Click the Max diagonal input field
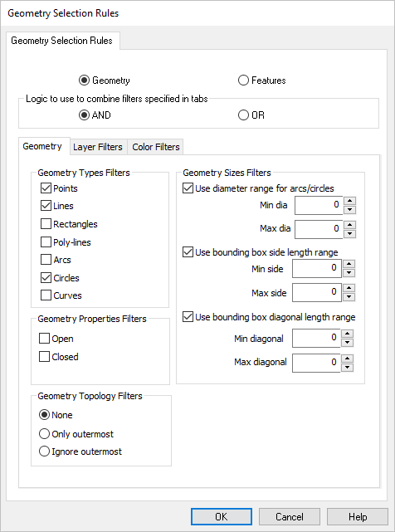The height and width of the screenshot is (532, 395). [316, 363]
